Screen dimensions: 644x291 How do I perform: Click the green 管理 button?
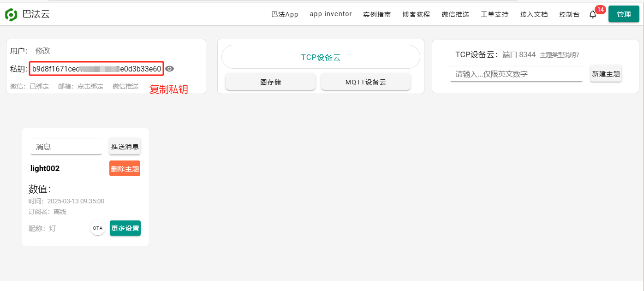click(624, 14)
